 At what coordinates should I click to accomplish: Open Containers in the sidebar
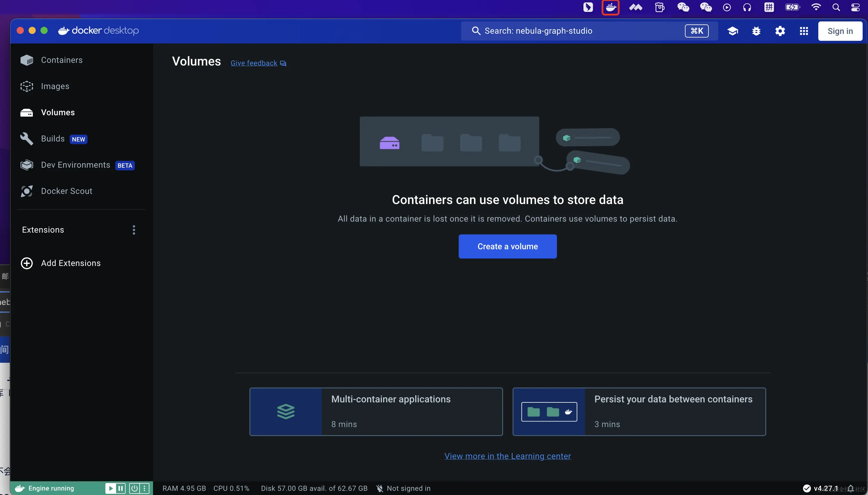click(62, 60)
